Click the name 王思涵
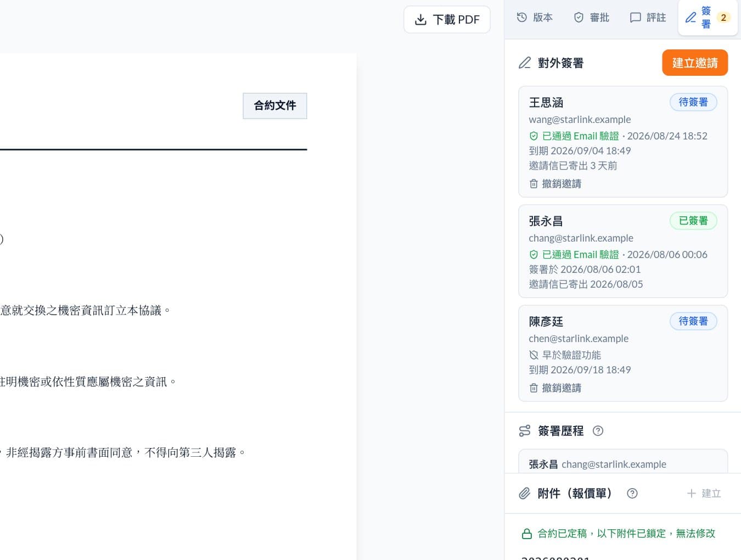This screenshot has height=560, width=741. coord(546,103)
